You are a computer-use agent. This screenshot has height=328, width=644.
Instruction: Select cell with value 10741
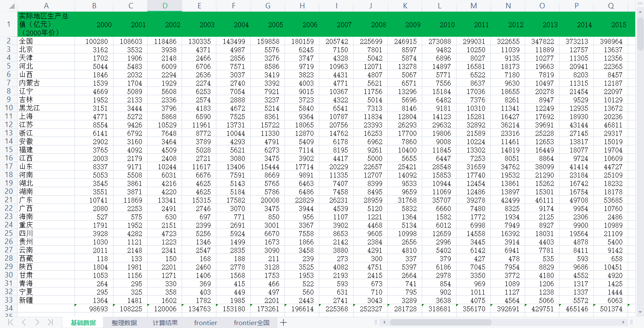click(x=94, y=200)
